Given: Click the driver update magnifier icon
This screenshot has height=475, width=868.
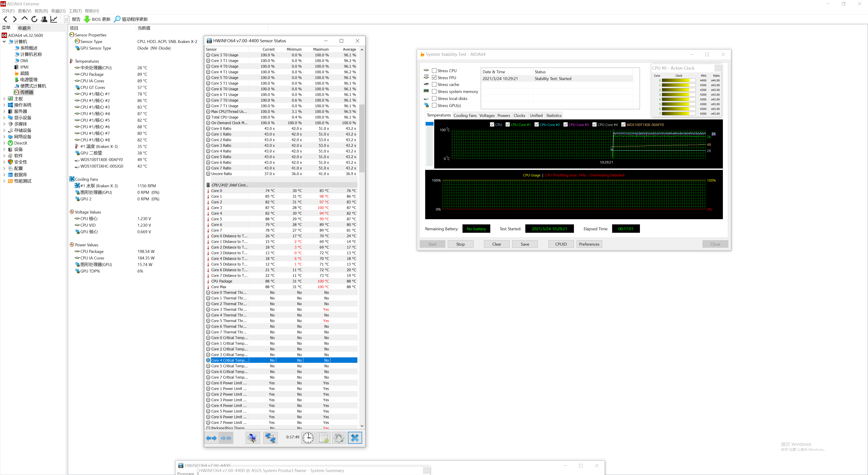Looking at the screenshot, I should pyautogui.click(x=117, y=19).
